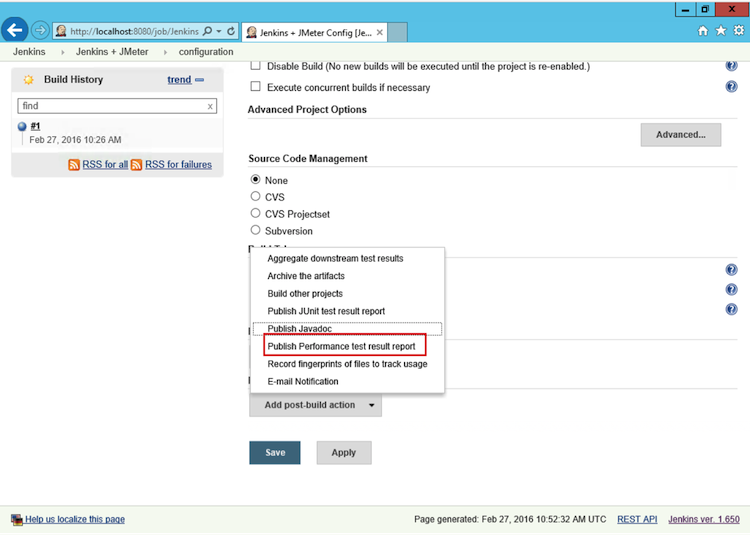Open favorites with the star icon
This screenshot has height=535, width=750.
pyautogui.click(x=721, y=31)
